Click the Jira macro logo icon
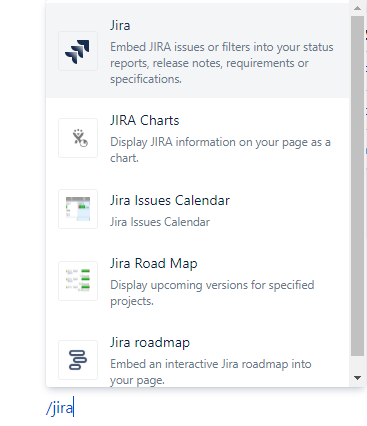 coord(78,51)
